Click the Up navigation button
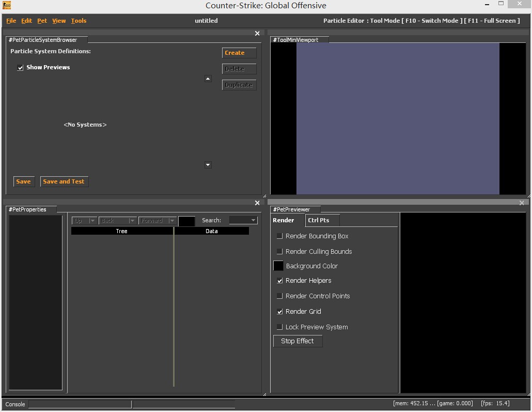The image size is (532, 412). pos(81,221)
